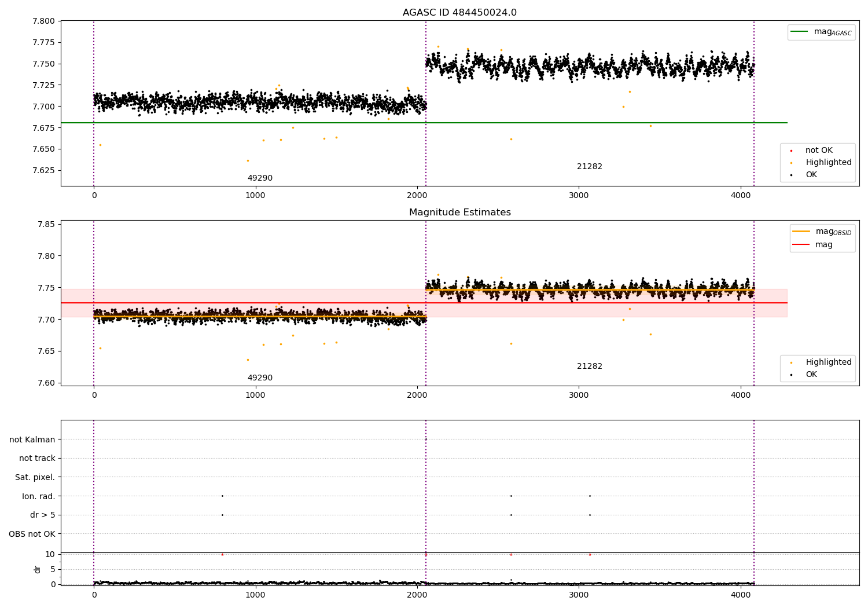Click the 7.725 y-axis tick label
This screenshot has height=608, width=868.
[x=43, y=86]
